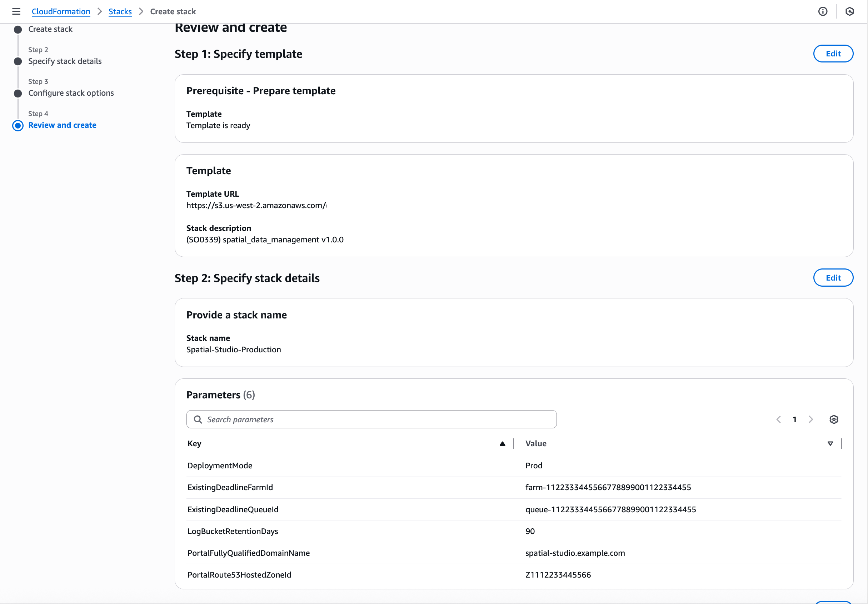This screenshot has height=604, width=868.
Task: Go to next page of parameters
Action: 810,419
